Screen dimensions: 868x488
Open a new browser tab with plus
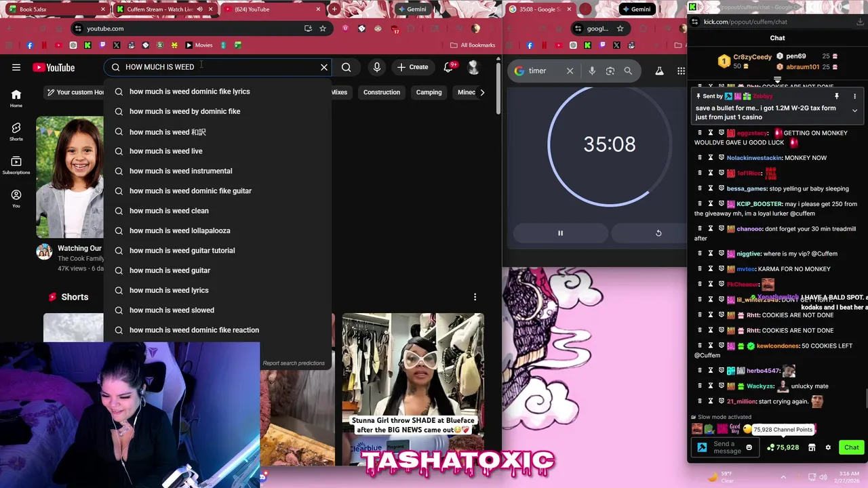point(334,9)
